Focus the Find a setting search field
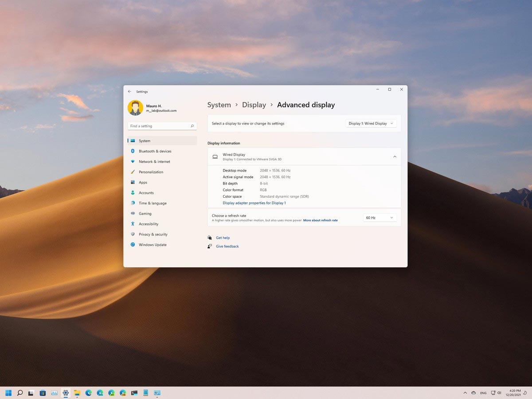This screenshot has height=399, width=532. point(162,126)
